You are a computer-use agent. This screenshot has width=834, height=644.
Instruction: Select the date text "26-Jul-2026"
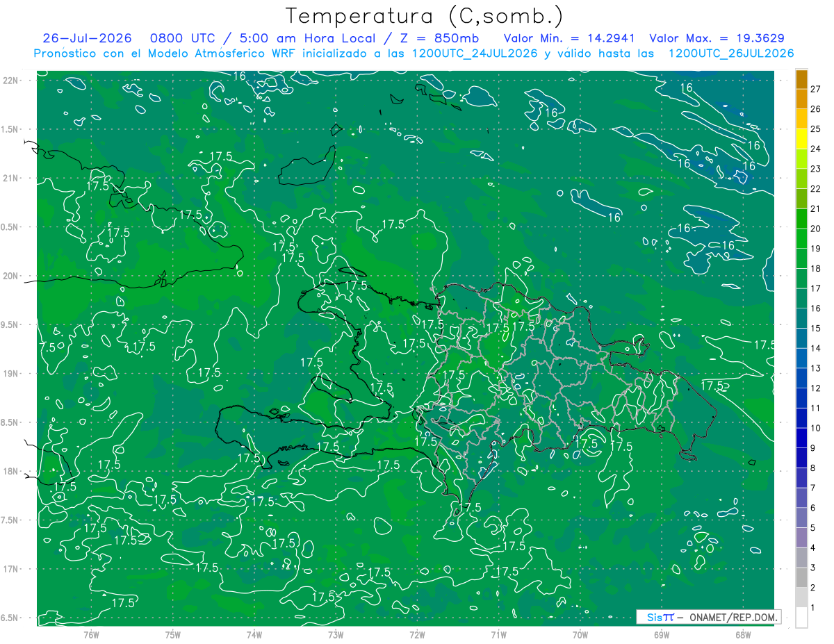tap(88, 38)
